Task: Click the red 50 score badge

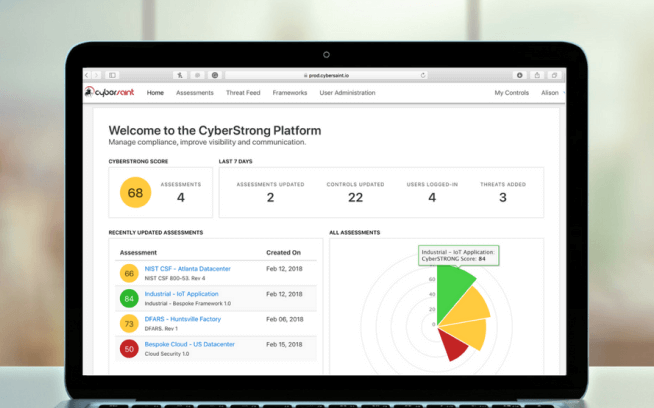Action: coord(129,349)
